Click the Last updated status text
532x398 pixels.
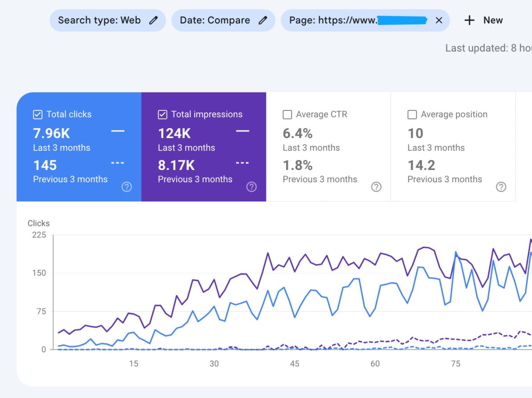[488, 48]
